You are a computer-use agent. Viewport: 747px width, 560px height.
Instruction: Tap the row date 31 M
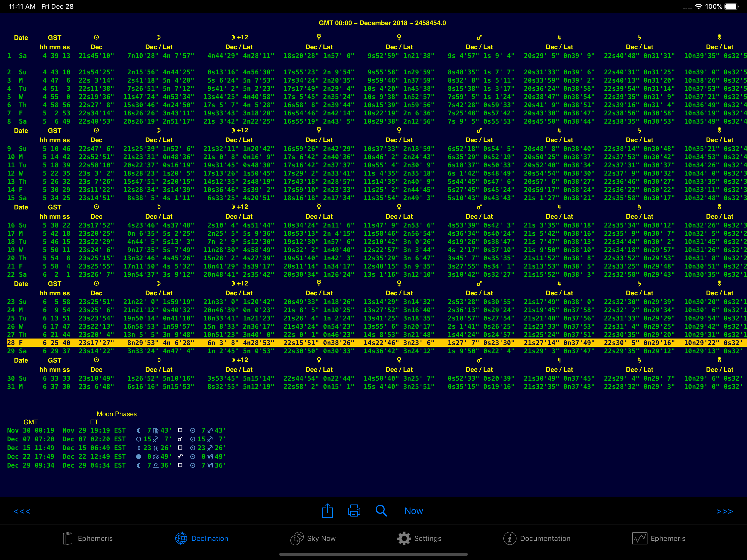point(15,387)
